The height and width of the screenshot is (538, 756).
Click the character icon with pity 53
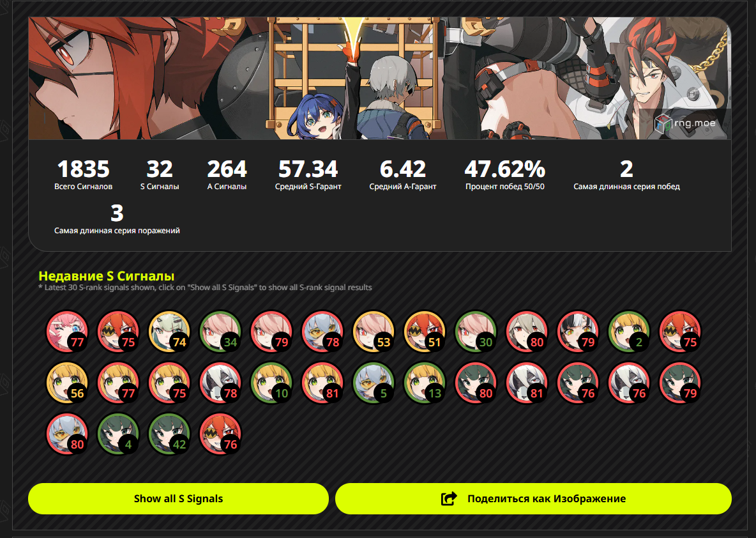[374, 332]
